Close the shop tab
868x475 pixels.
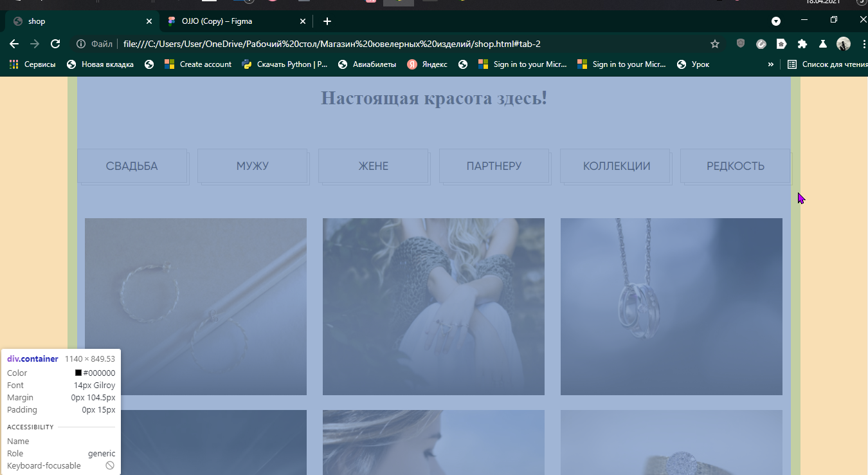[x=149, y=21]
